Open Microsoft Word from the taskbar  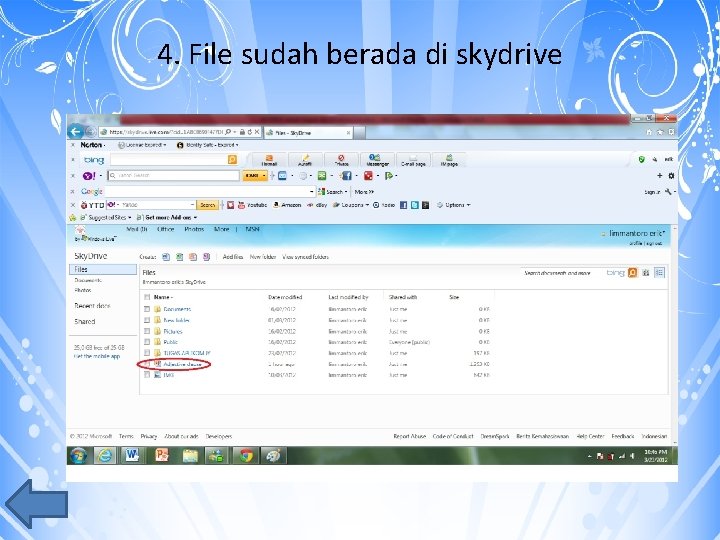[132, 456]
